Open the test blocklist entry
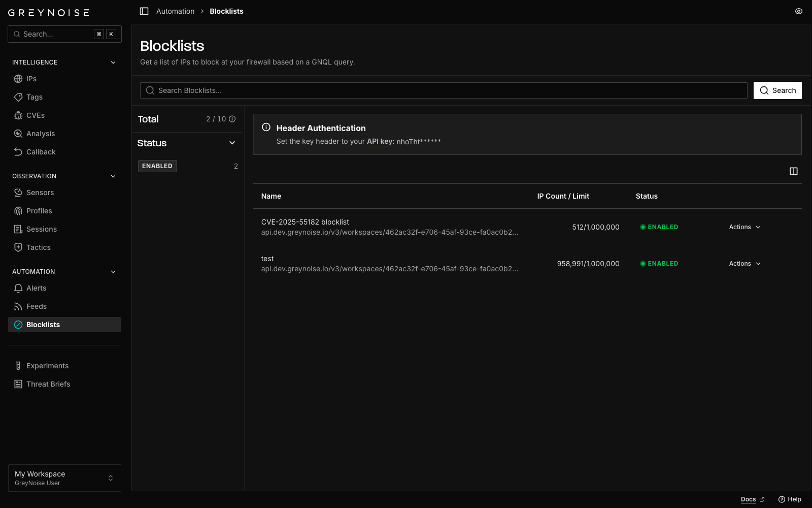Image resolution: width=812 pixels, height=508 pixels. point(267,259)
